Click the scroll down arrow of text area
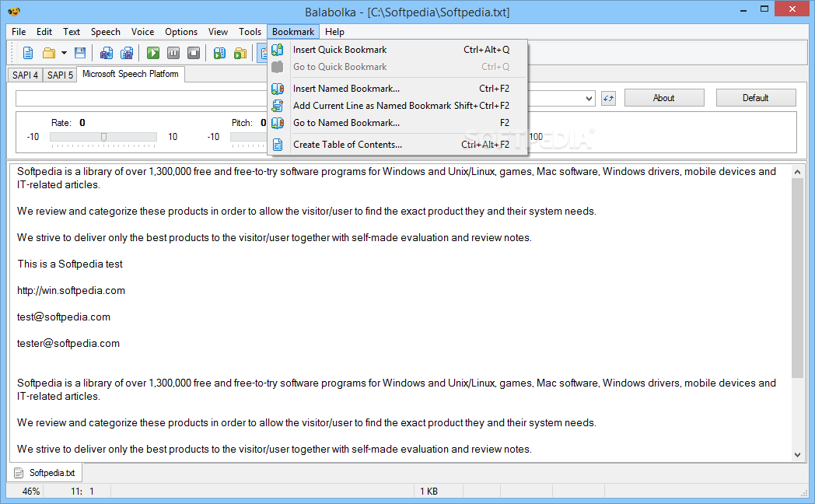This screenshot has width=815, height=504. (797, 455)
